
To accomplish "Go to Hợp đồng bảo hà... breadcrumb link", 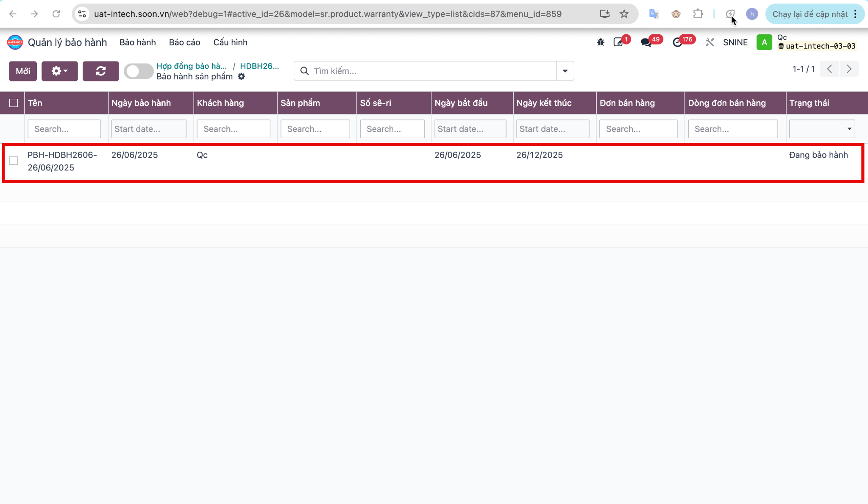I will [192, 66].
